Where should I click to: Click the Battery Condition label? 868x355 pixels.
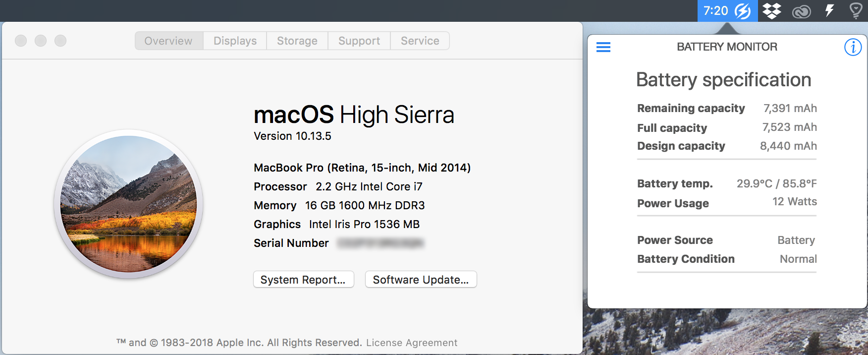pyautogui.click(x=686, y=259)
